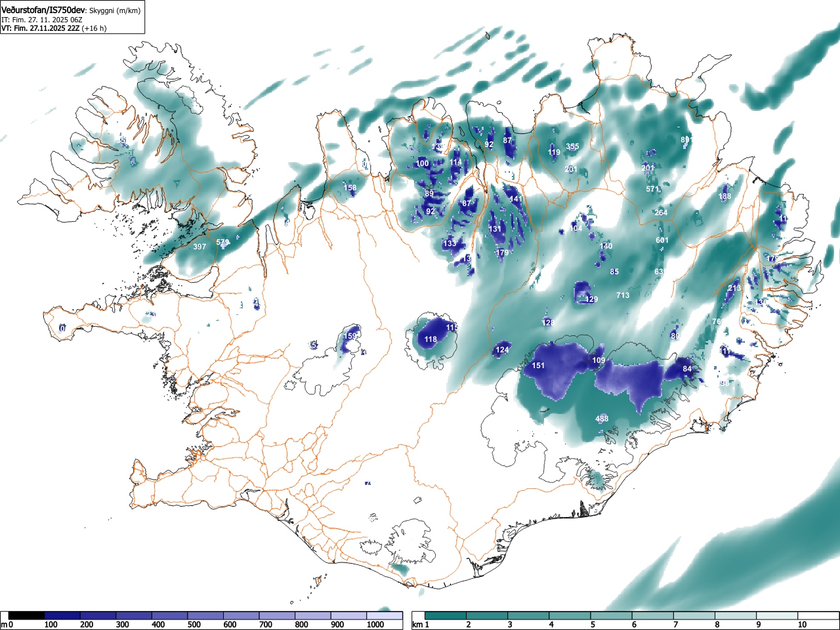The image size is (840, 630).
Task: Click the visibility value 579 on map
Action: [x=222, y=242]
